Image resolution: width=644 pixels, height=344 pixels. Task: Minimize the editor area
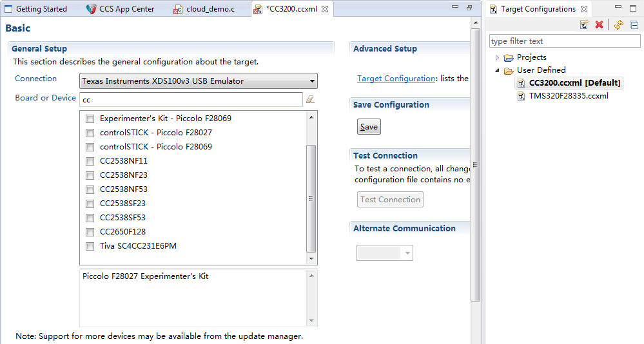point(455,8)
